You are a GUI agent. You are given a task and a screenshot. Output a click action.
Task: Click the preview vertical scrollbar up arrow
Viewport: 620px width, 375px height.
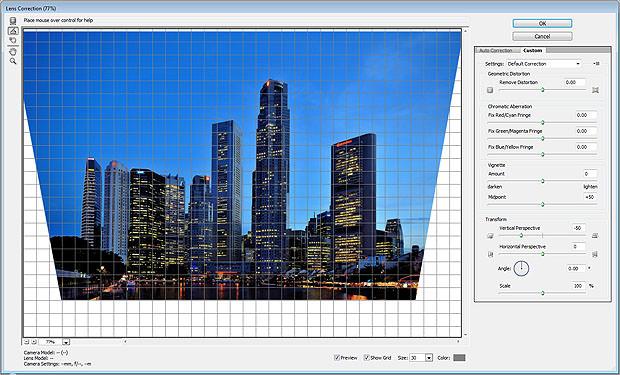pos(466,30)
